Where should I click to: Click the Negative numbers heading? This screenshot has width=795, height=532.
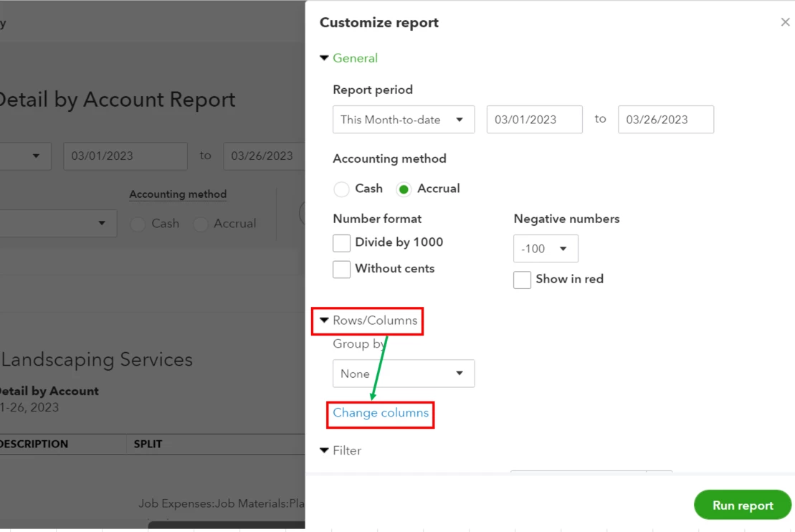tap(566, 219)
